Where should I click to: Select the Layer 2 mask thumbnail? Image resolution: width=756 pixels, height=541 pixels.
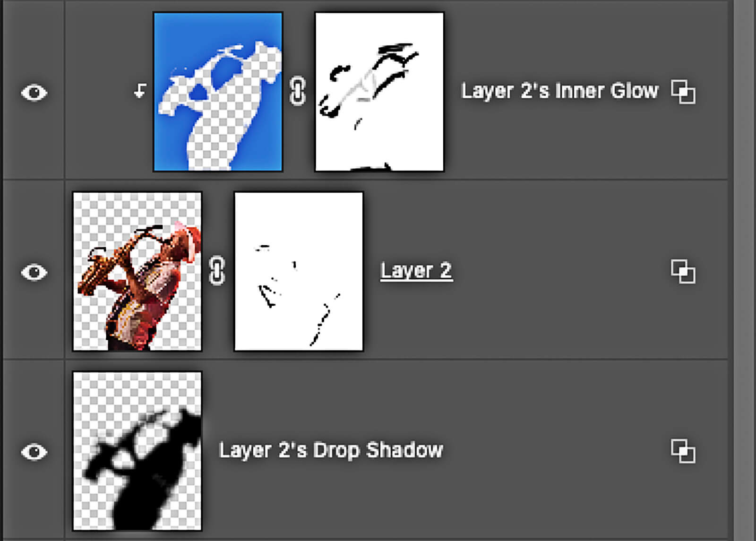pos(299,271)
